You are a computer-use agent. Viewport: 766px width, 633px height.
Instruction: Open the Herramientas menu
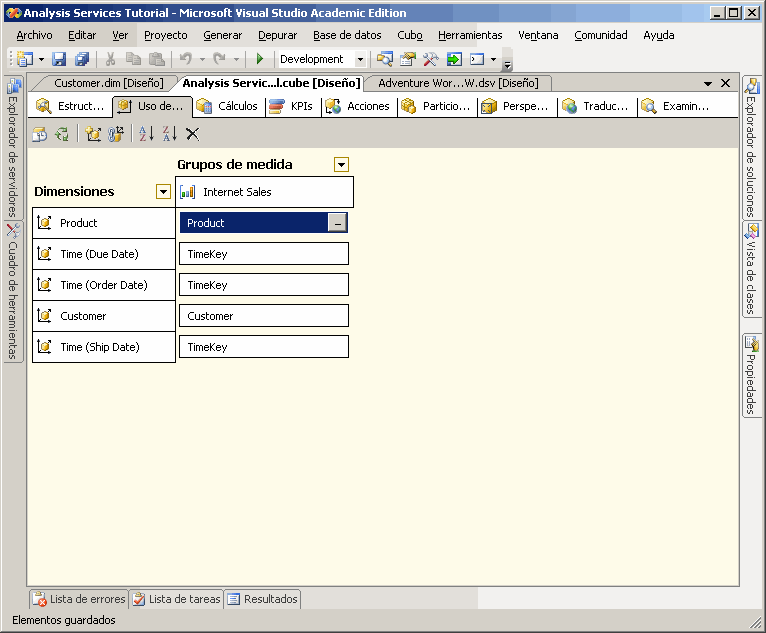[x=470, y=35]
